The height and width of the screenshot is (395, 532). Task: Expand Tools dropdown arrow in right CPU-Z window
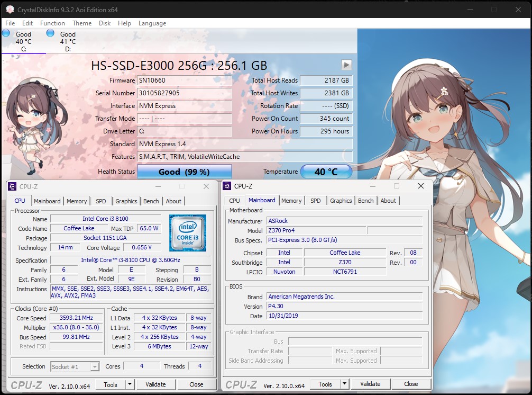tap(344, 384)
